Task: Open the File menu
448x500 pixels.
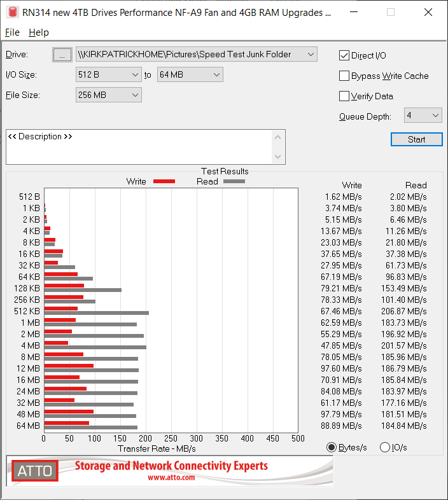Action: point(12,32)
